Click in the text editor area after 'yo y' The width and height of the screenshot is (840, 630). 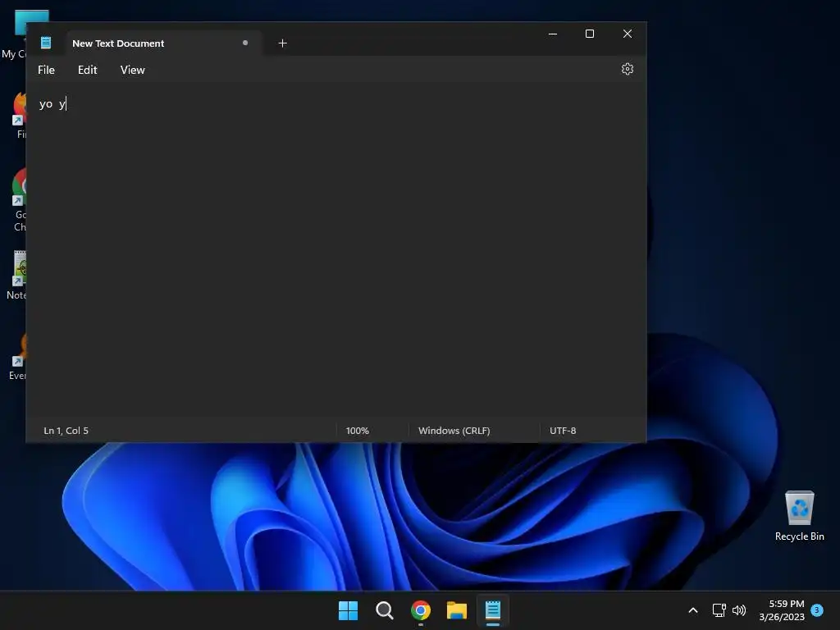tap(336, 249)
